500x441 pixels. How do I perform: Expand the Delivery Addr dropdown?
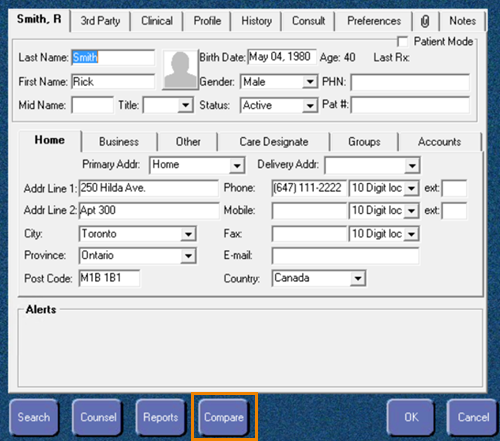pos(412,166)
